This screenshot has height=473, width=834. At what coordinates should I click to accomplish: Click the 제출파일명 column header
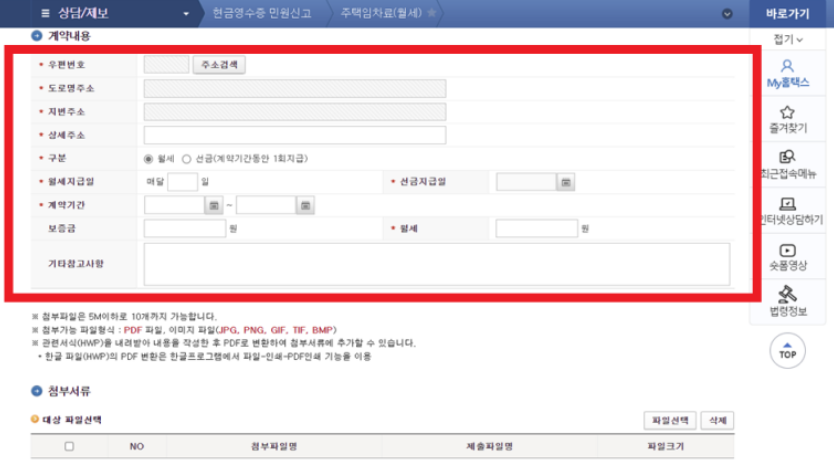489,446
